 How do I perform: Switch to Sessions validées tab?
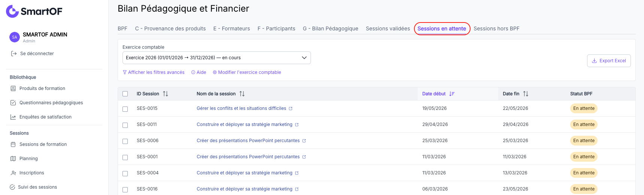[x=388, y=28]
